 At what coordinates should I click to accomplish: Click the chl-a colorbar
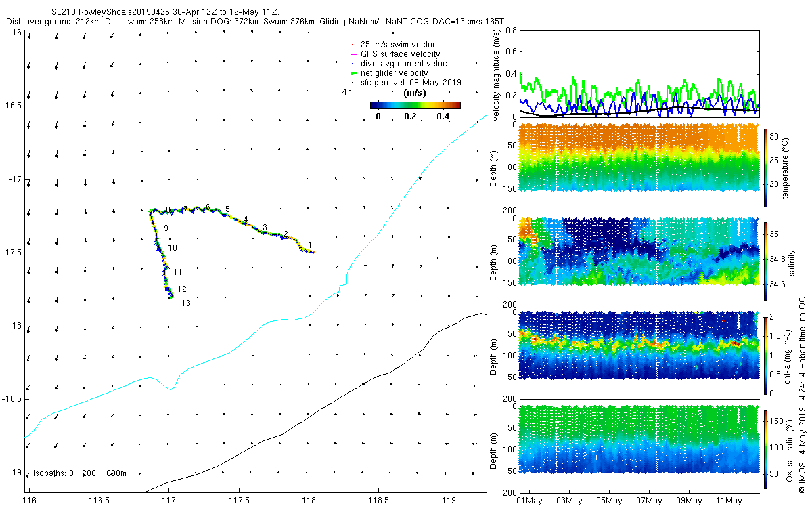pyautogui.click(x=766, y=355)
